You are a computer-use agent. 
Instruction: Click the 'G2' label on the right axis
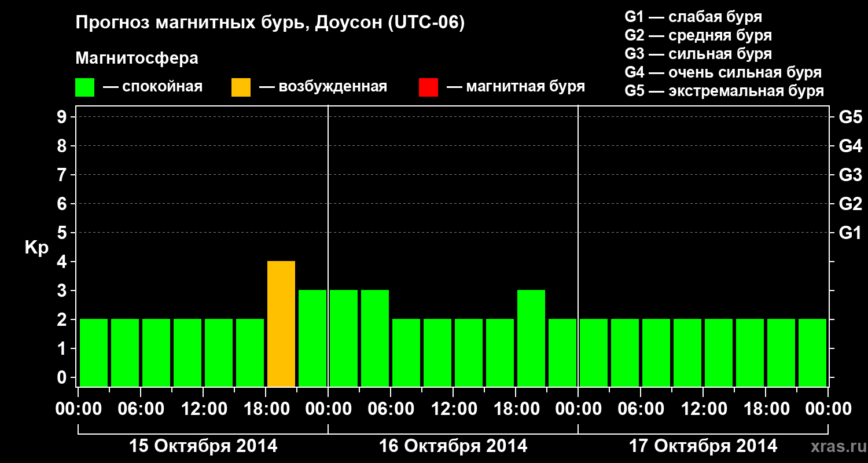(850, 204)
